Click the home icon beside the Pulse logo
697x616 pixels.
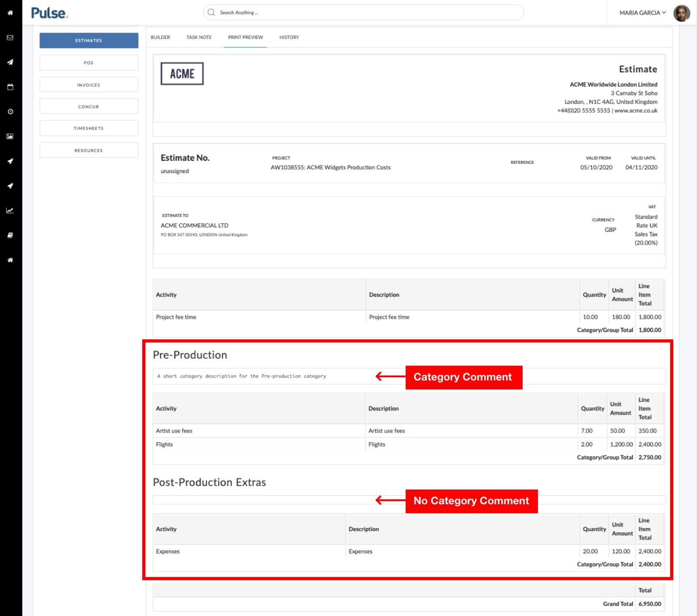pos(10,13)
